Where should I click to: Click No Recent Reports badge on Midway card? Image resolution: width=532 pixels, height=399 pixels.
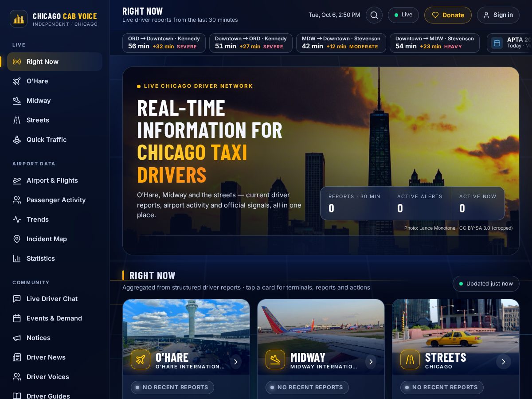(x=307, y=387)
